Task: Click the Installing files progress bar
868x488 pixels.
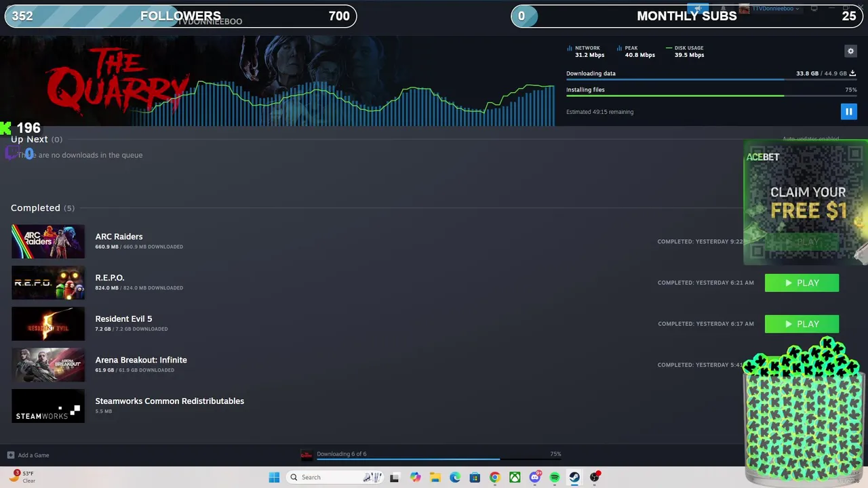Action: tap(711, 96)
